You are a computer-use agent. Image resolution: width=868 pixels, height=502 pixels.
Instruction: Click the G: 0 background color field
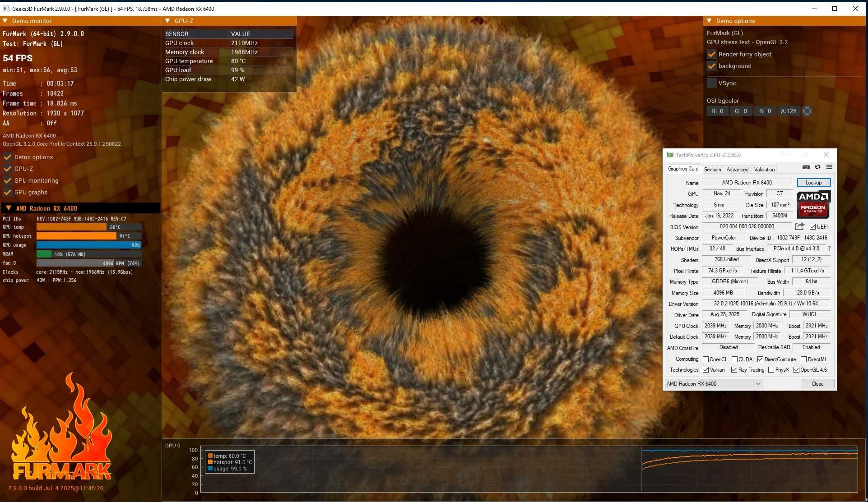click(x=741, y=111)
